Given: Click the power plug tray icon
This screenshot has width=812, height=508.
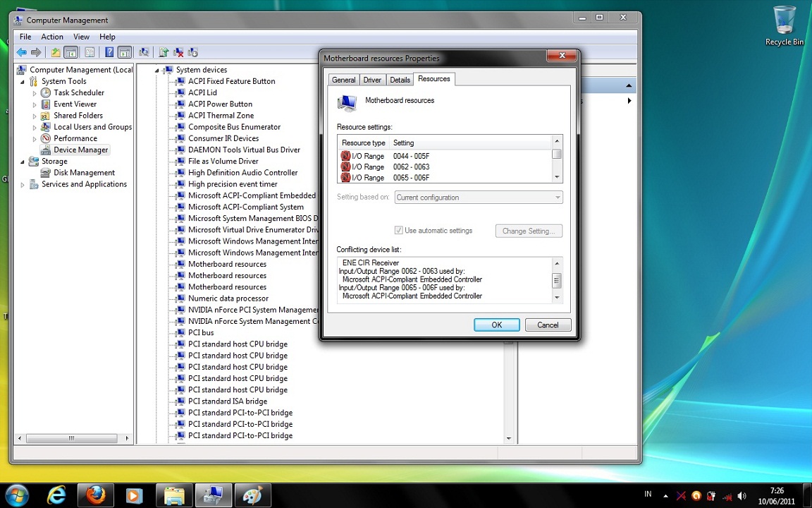Looking at the screenshot, I should 711,496.
